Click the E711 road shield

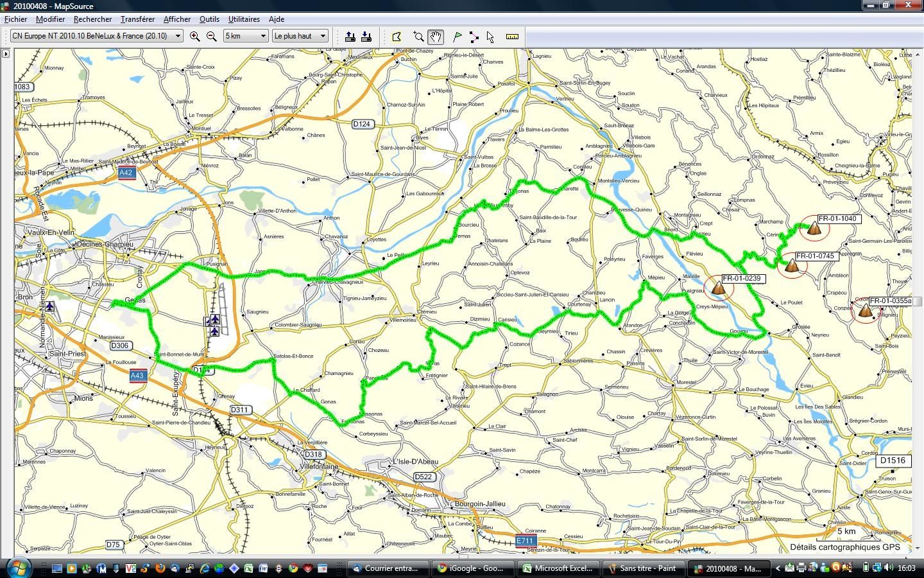point(526,541)
